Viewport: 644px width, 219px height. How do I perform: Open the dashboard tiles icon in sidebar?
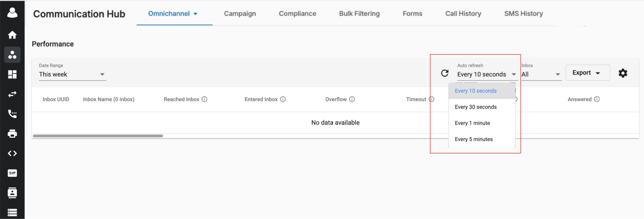click(x=12, y=74)
